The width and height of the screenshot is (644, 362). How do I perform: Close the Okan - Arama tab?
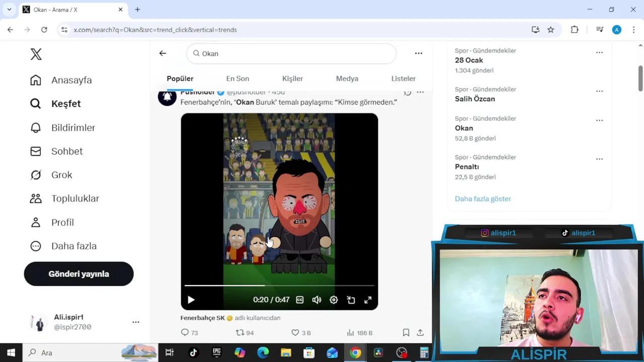tap(121, 10)
